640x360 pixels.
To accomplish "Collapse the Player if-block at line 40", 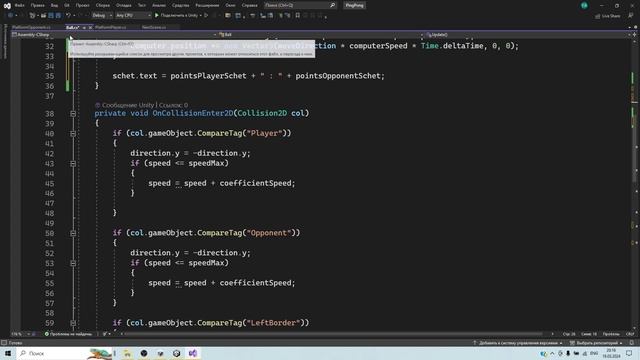I will [x=73, y=133].
